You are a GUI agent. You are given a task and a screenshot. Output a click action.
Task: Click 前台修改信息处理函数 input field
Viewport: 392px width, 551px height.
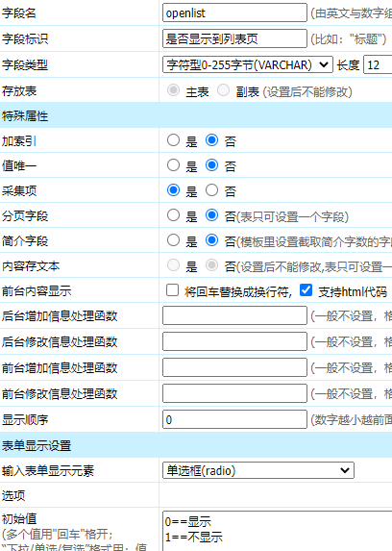point(234,393)
